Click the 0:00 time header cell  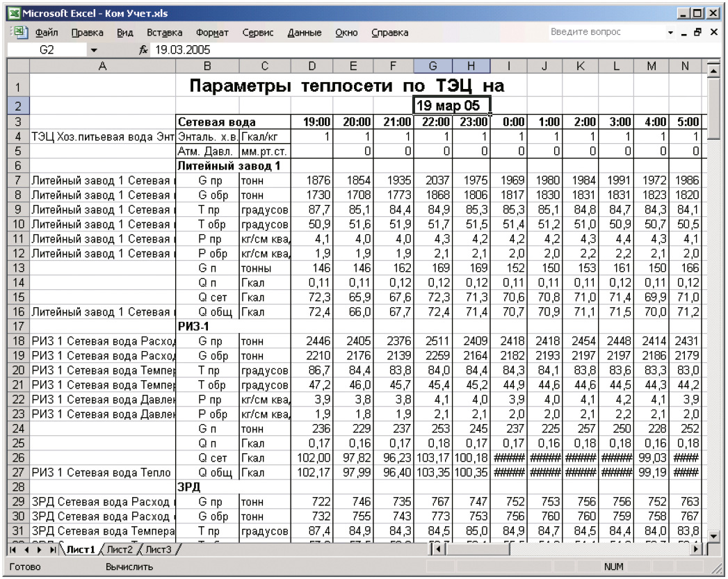point(509,122)
